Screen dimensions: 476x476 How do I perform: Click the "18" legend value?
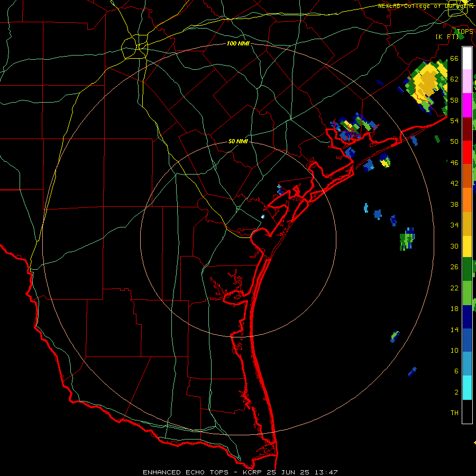click(x=454, y=309)
